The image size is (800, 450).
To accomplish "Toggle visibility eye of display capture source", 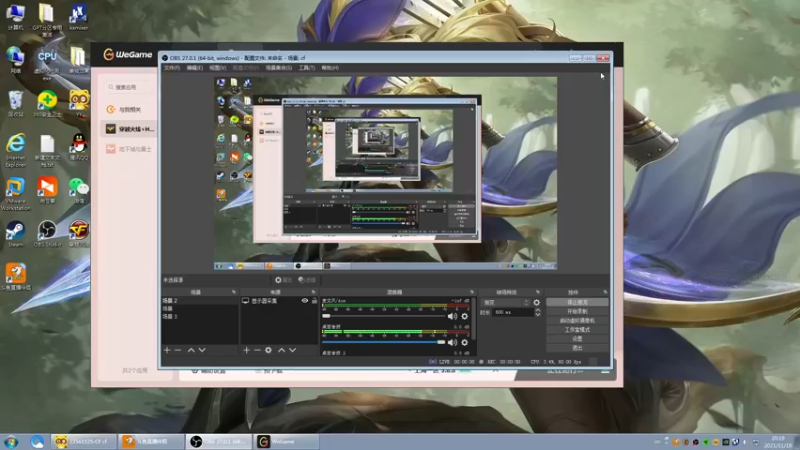I will tap(305, 301).
